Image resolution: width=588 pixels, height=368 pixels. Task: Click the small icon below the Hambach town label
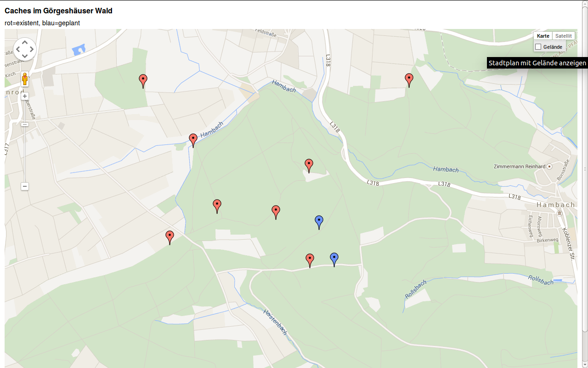(560, 213)
